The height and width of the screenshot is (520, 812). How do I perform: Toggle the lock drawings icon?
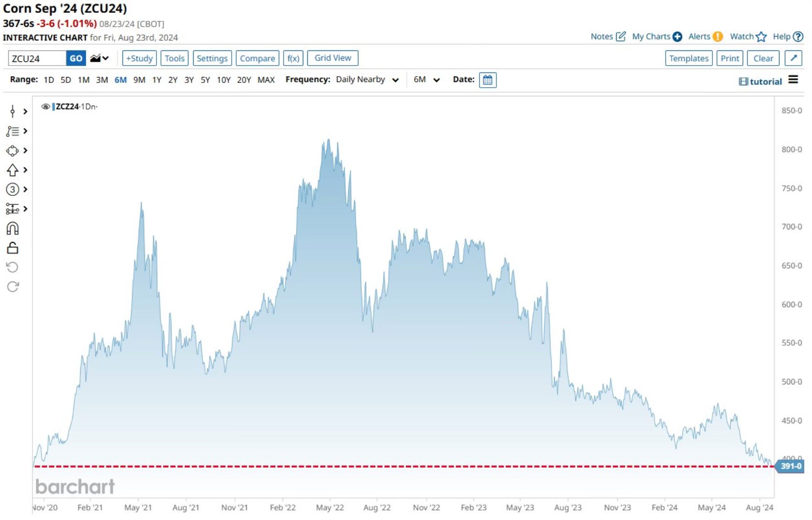[x=12, y=248]
